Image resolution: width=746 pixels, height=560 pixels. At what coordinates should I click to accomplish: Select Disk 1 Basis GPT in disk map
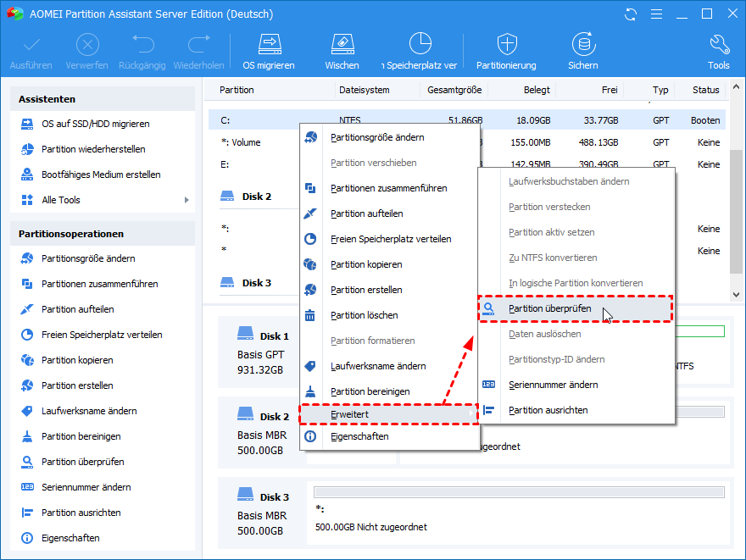pos(263,353)
